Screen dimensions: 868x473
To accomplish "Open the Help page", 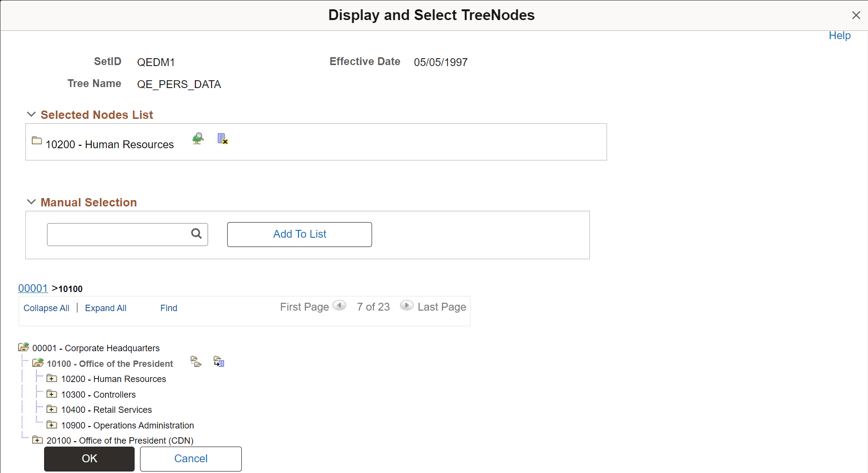I will point(840,35).
